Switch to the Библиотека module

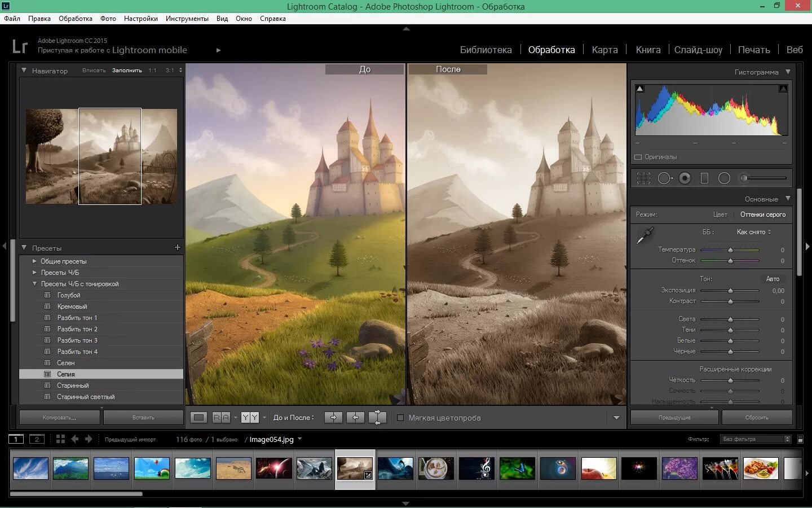(486, 50)
